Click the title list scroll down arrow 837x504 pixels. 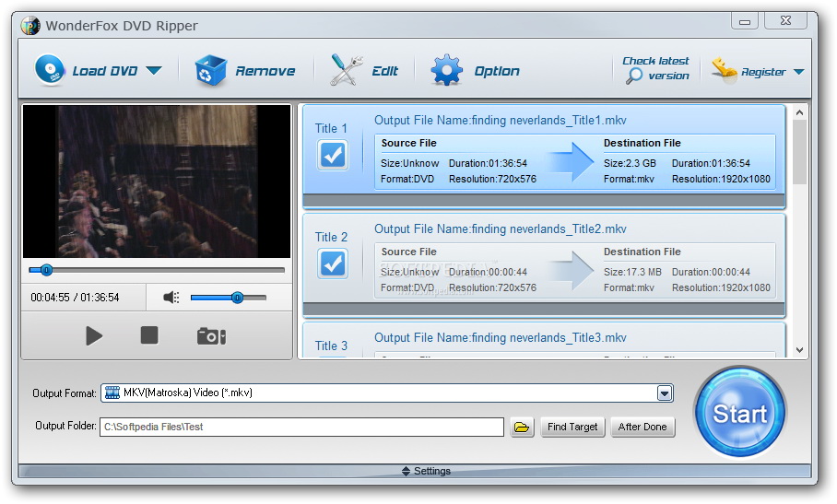(x=799, y=350)
